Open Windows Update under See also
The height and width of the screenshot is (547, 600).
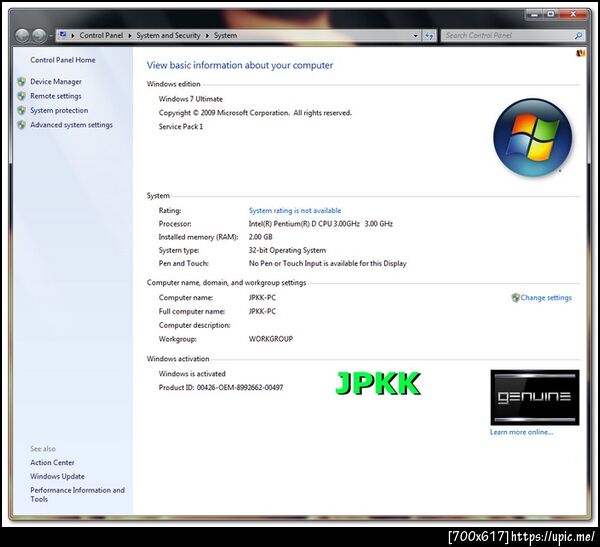click(x=57, y=476)
